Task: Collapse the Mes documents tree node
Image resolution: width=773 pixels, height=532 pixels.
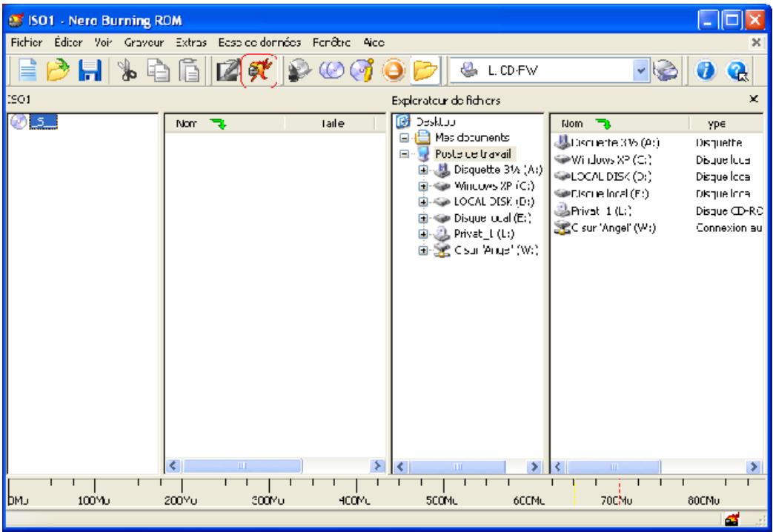Action: point(404,138)
